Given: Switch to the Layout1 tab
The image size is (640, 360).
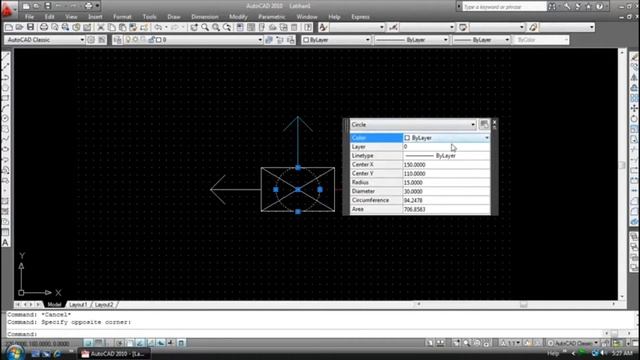Looking at the screenshot, I should (78, 304).
